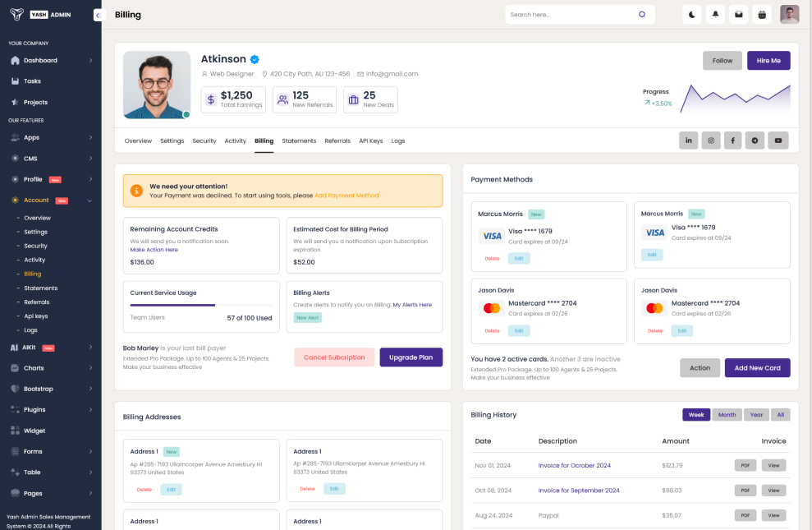Viewport: 812px width, 530px height.
Task: Open Atkinson's LinkedIn icon
Action: click(688, 141)
